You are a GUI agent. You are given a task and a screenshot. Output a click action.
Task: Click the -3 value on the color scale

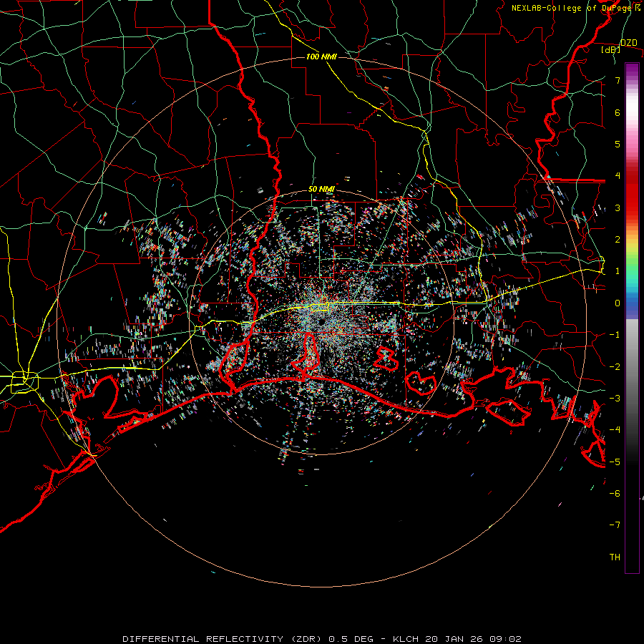click(x=615, y=398)
